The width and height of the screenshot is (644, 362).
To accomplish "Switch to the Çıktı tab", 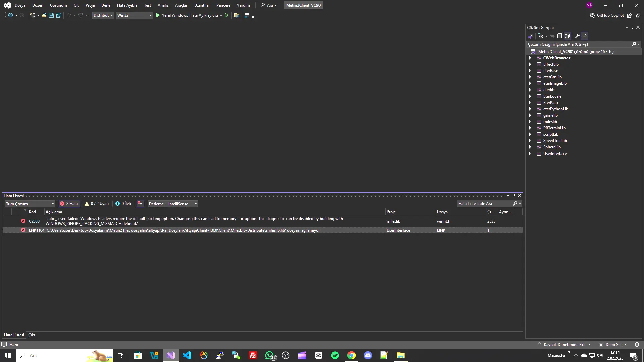I will pos(32,335).
